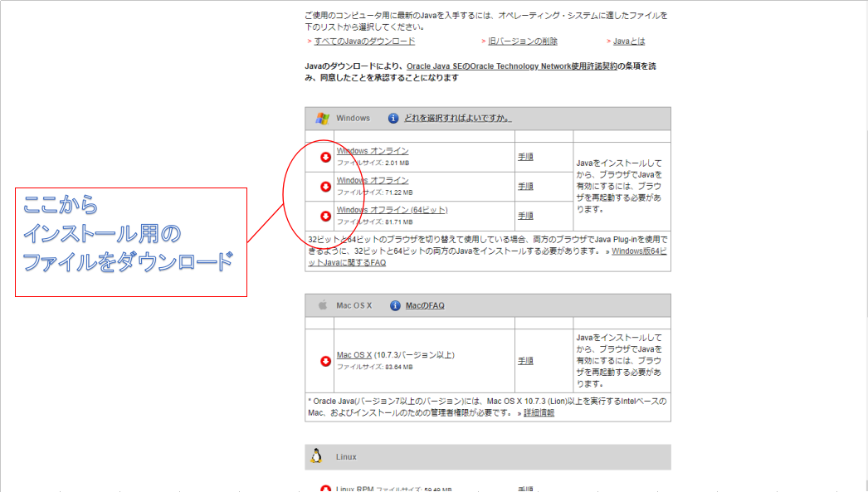Open the Oracle Technology Network使用許諾契約 link
This screenshot has height=492, width=868.
(511, 66)
